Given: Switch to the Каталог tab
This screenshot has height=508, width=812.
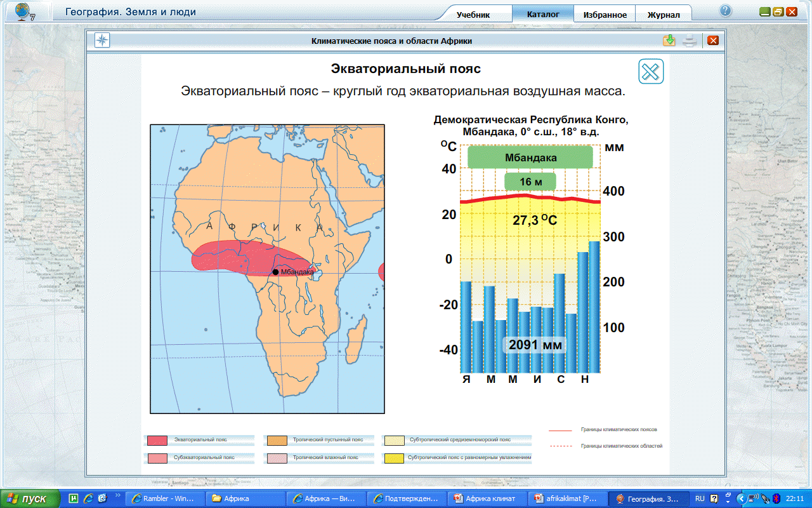Looking at the screenshot, I should 542,14.
